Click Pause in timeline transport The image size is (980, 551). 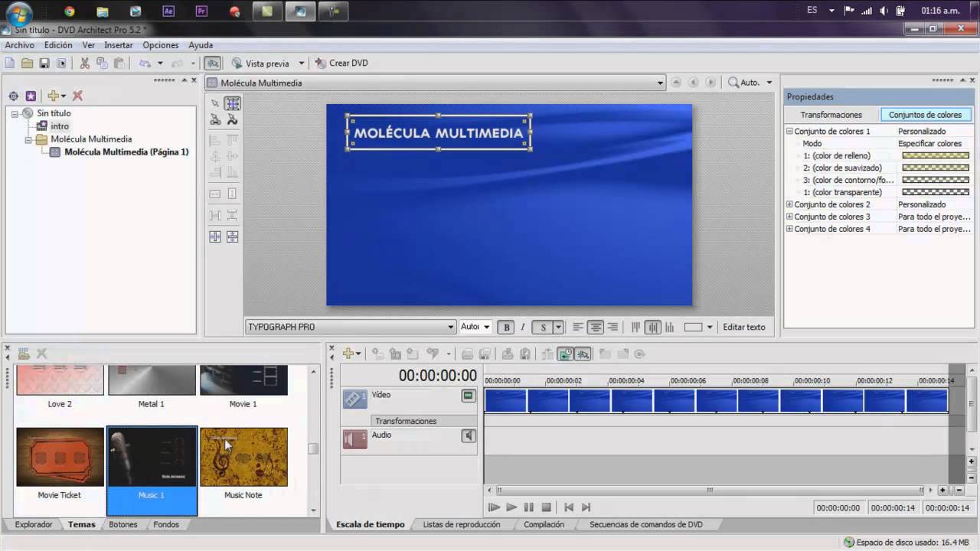(529, 507)
